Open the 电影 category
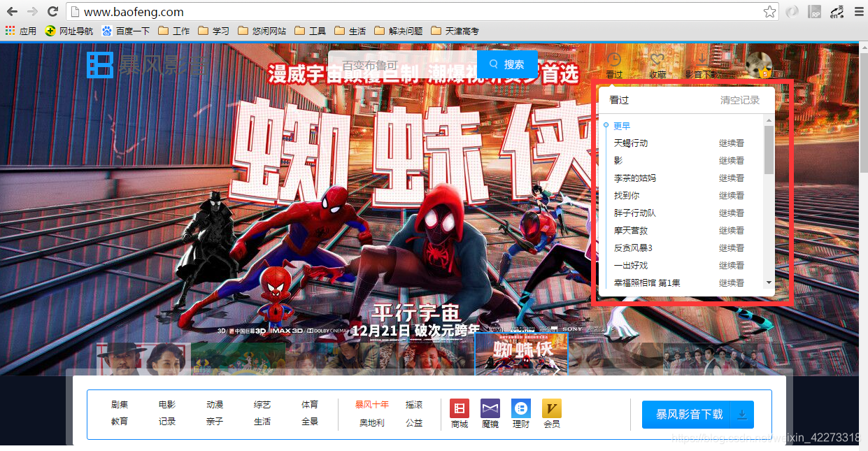This screenshot has height=451, width=868. [167, 405]
